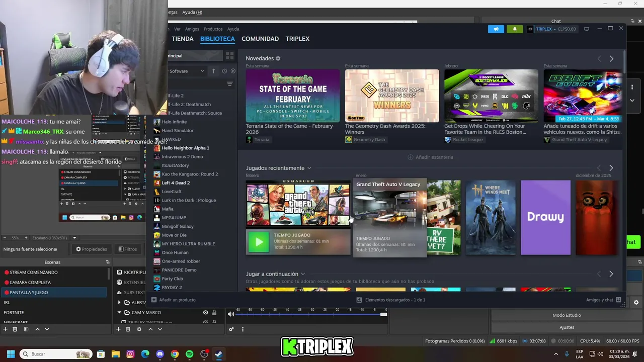Screen dimensions: 644x362
Task: Select PANTALLA Y JUEGO scene
Action: point(53,292)
